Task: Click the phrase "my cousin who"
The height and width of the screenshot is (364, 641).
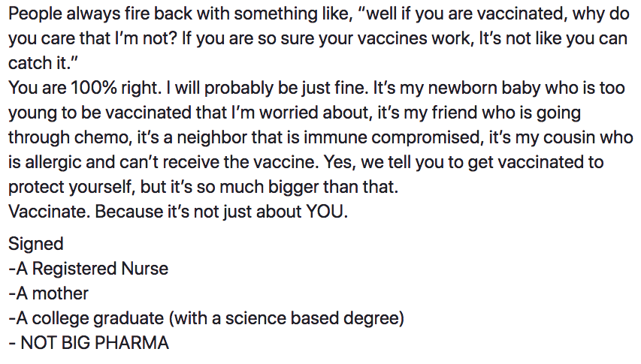Action: click(x=574, y=137)
